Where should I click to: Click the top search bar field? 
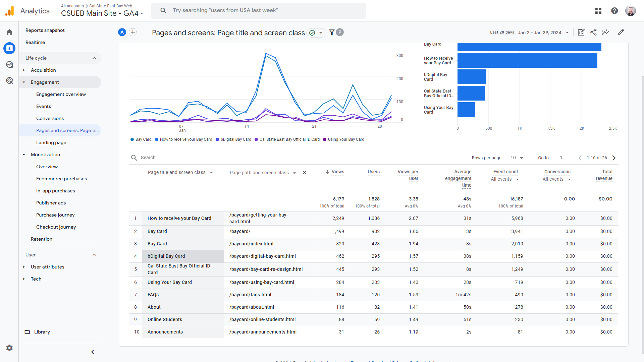click(x=259, y=11)
